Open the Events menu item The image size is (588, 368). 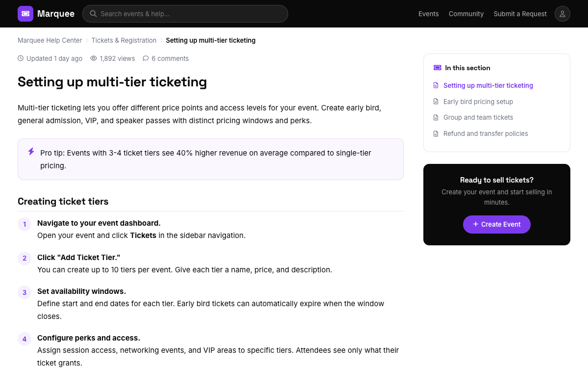click(x=428, y=14)
